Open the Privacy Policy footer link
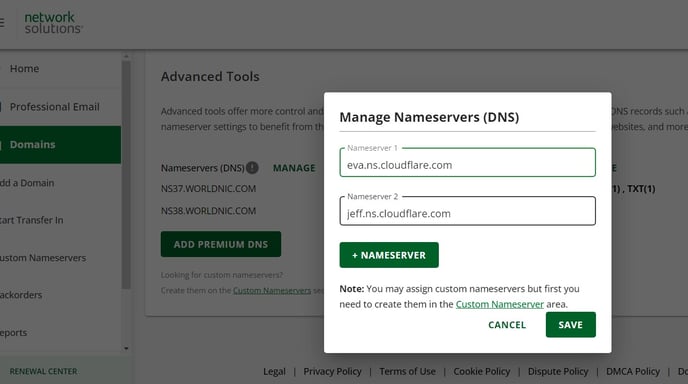Screen dimensions: 688x384 pos(332,371)
